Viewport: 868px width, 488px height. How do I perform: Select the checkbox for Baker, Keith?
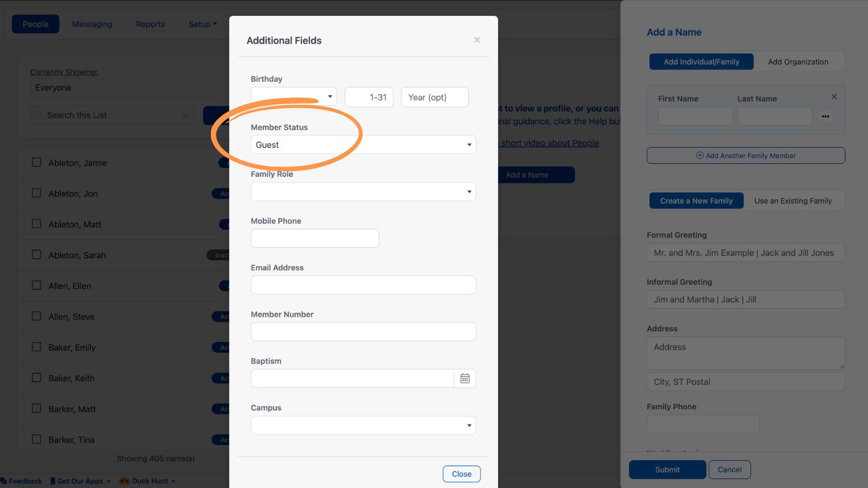point(36,377)
